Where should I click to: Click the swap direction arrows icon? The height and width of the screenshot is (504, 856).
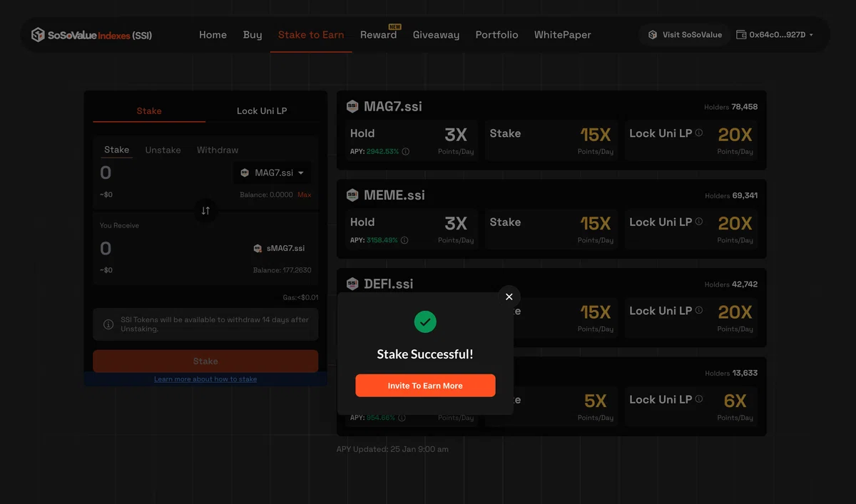click(205, 210)
